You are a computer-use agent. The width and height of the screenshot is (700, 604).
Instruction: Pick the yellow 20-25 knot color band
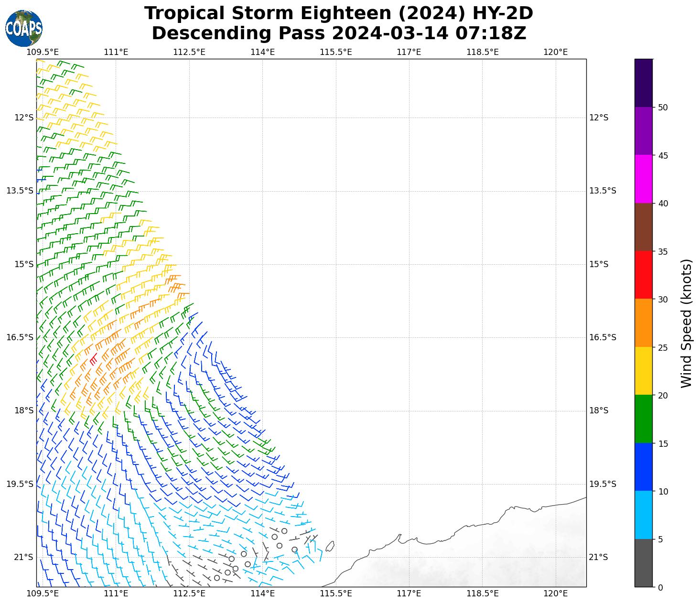coord(643,371)
